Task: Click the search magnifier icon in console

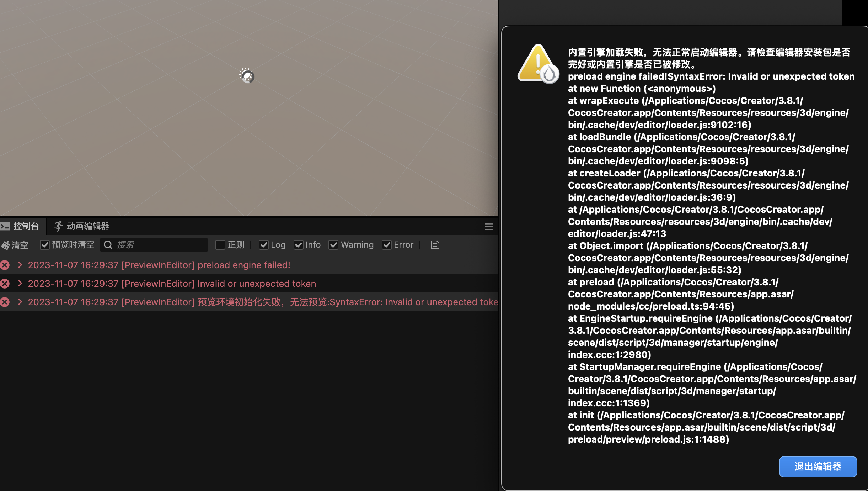Action: 108,245
